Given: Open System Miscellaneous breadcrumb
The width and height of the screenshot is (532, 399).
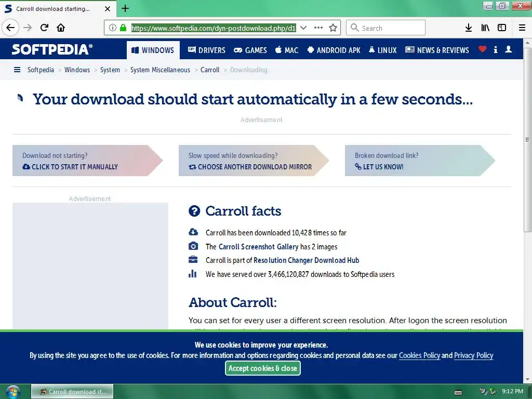Looking at the screenshot, I should tap(160, 70).
